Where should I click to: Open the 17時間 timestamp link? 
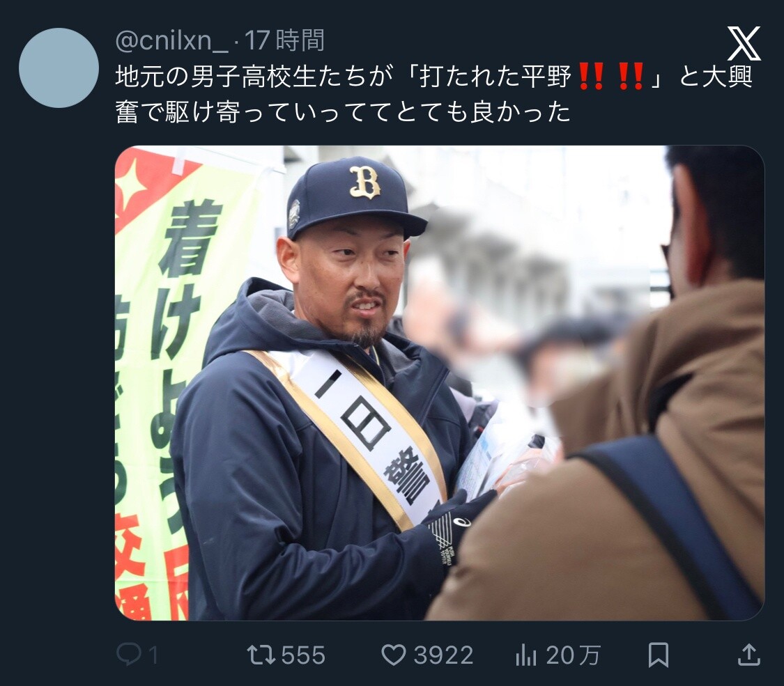284,40
